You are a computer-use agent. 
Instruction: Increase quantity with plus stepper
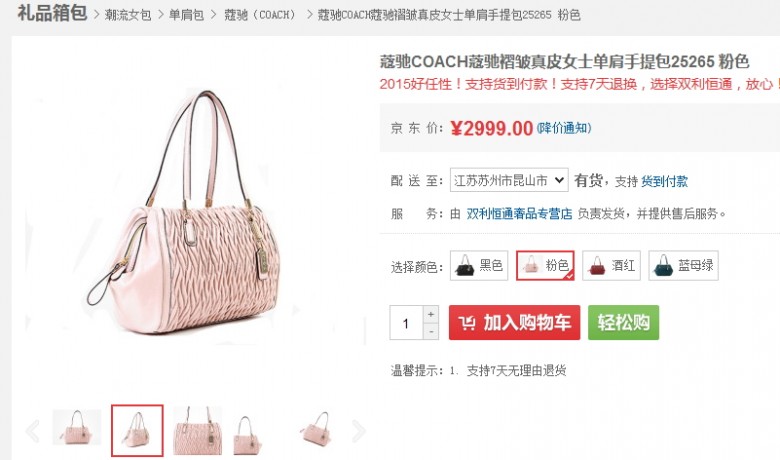pos(431,314)
